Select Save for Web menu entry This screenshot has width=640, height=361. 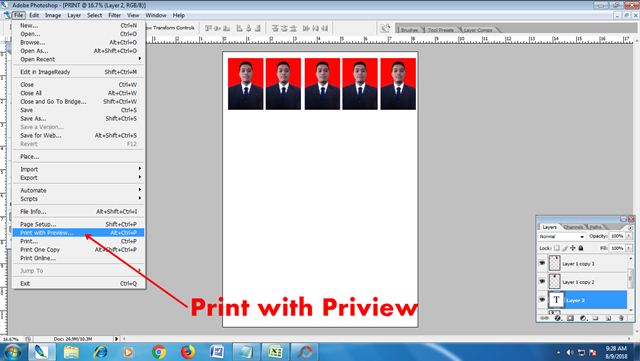click(x=78, y=135)
